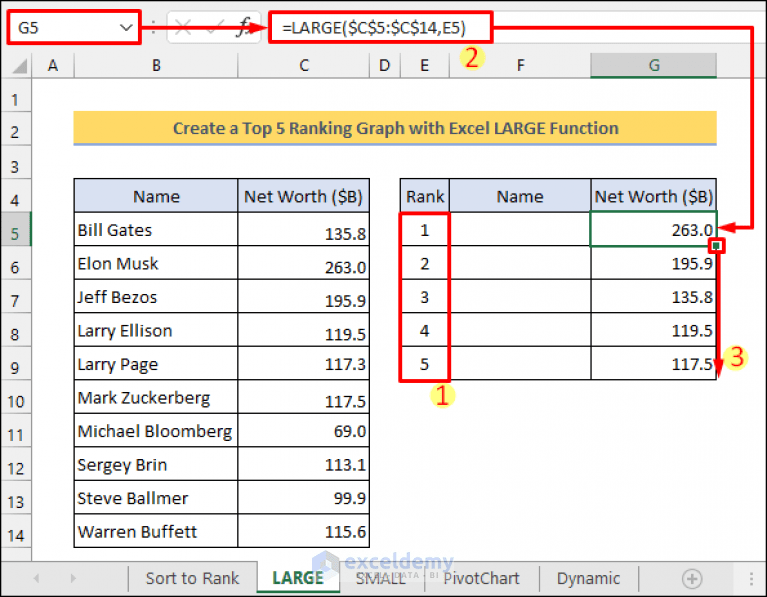Viewport: 767px width, 597px height.
Task: Select the LARGE sheet tab
Action: click(x=298, y=578)
